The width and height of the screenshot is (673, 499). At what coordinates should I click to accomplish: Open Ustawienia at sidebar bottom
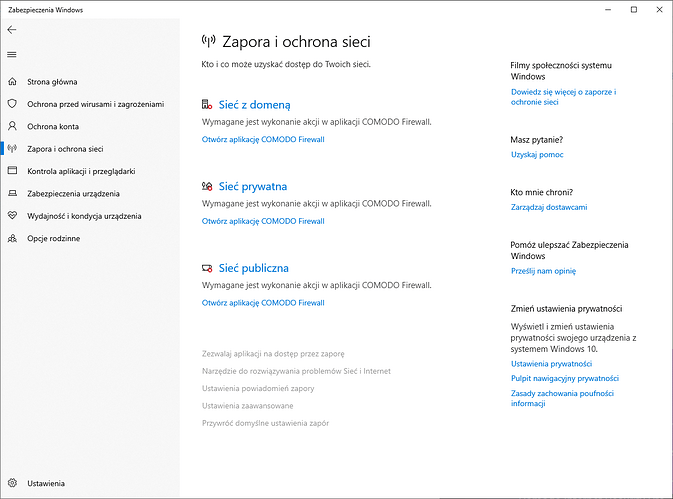46,483
